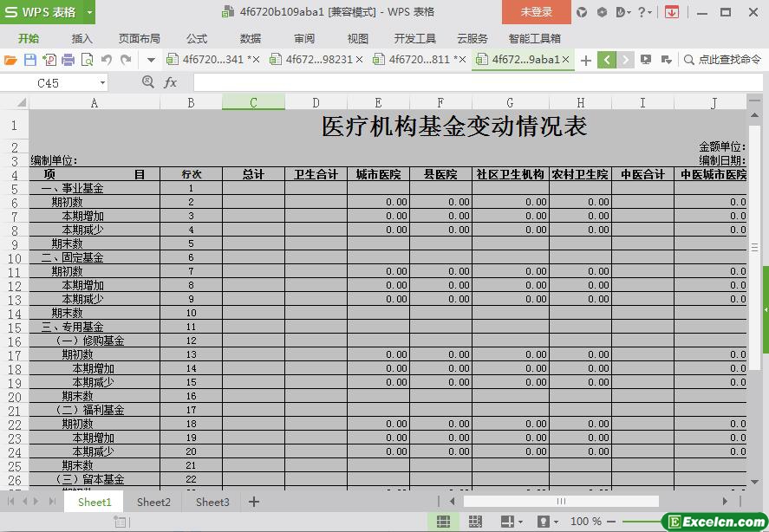Add a new sheet with plus button
This screenshot has height=532, width=769.
pyautogui.click(x=253, y=502)
